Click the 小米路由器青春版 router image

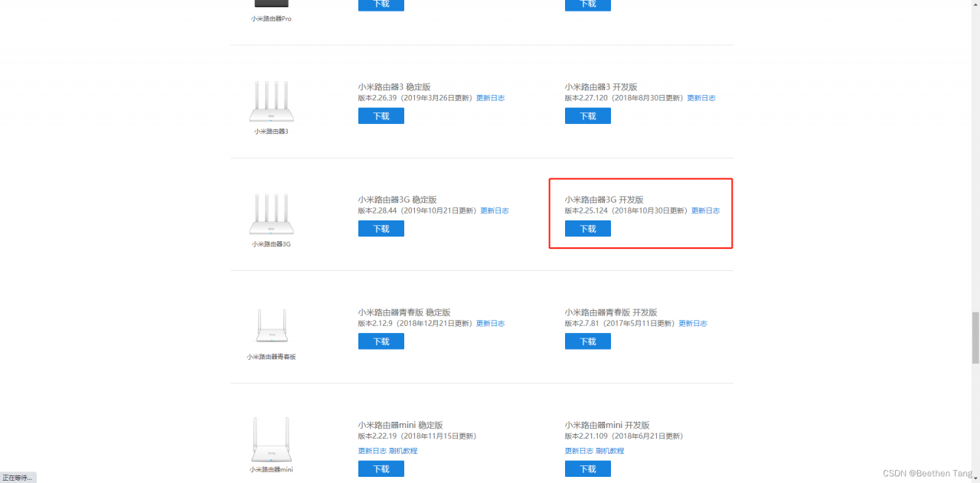pyautogui.click(x=271, y=327)
